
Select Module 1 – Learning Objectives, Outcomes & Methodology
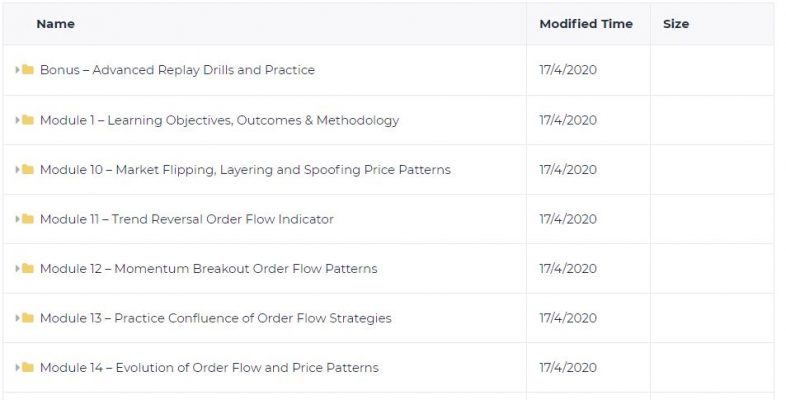219,120
